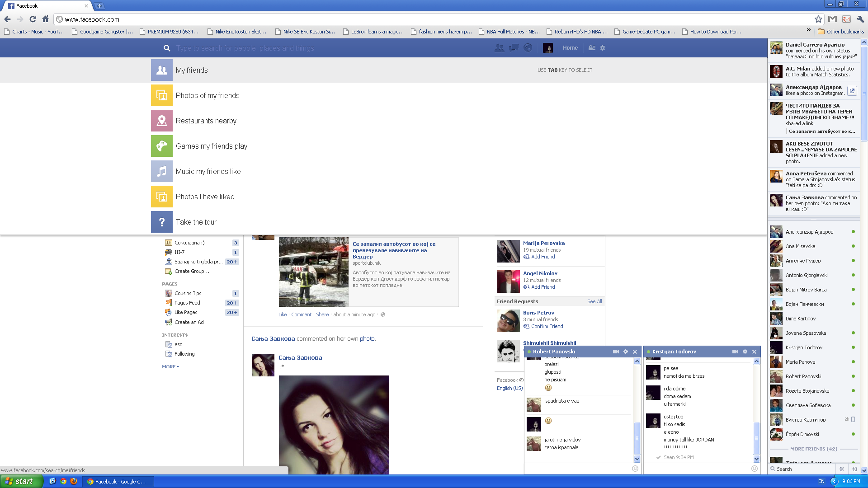The height and width of the screenshot is (488, 868).
Task: Click Robert Panovski chat scrollbar thumb
Action: tap(637, 438)
